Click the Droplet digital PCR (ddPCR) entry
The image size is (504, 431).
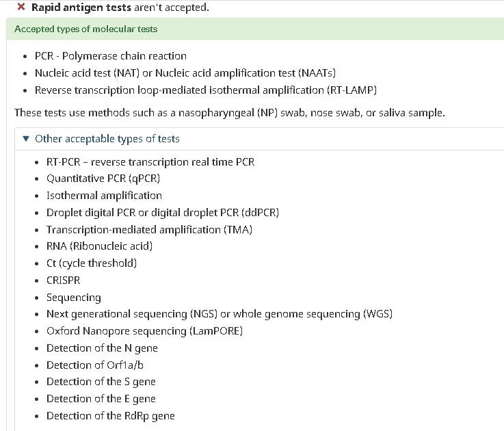[163, 213]
